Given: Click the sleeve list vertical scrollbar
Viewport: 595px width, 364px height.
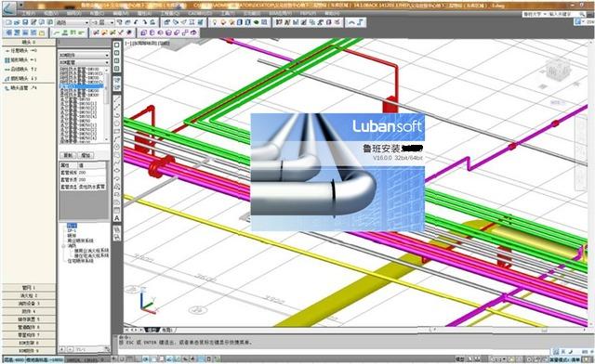Looking at the screenshot, I should click(107, 105).
